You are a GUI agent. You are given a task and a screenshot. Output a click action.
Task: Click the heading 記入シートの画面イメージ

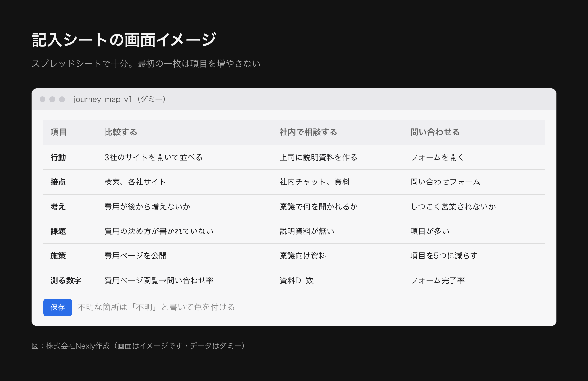pos(124,40)
